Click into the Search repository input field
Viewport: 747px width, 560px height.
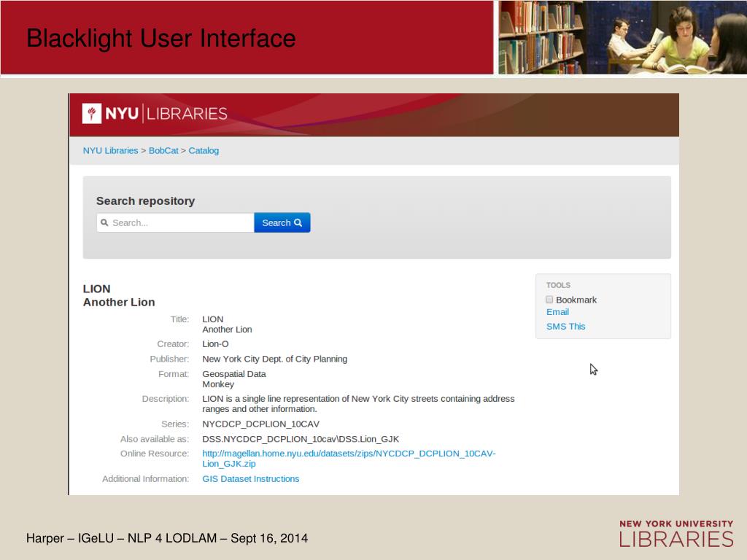175,222
